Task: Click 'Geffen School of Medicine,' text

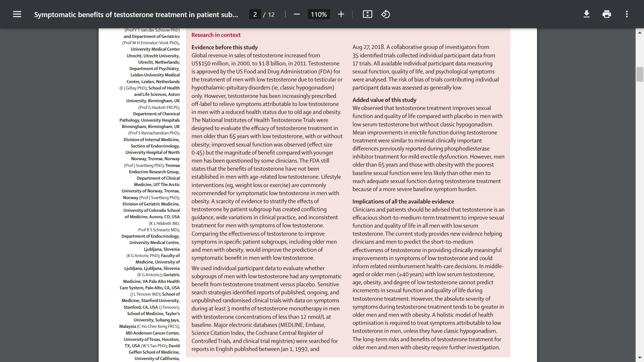Action: click(x=154, y=352)
